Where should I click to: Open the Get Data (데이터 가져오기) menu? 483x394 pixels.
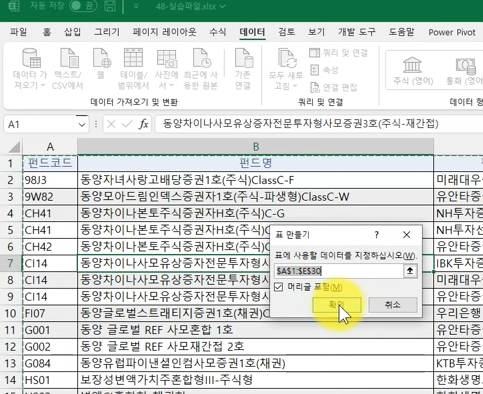coord(30,68)
